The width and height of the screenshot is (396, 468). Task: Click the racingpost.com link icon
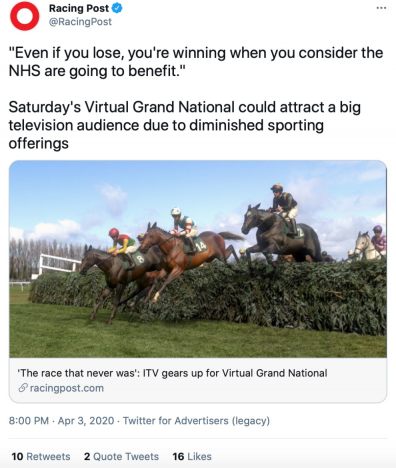tap(23, 388)
